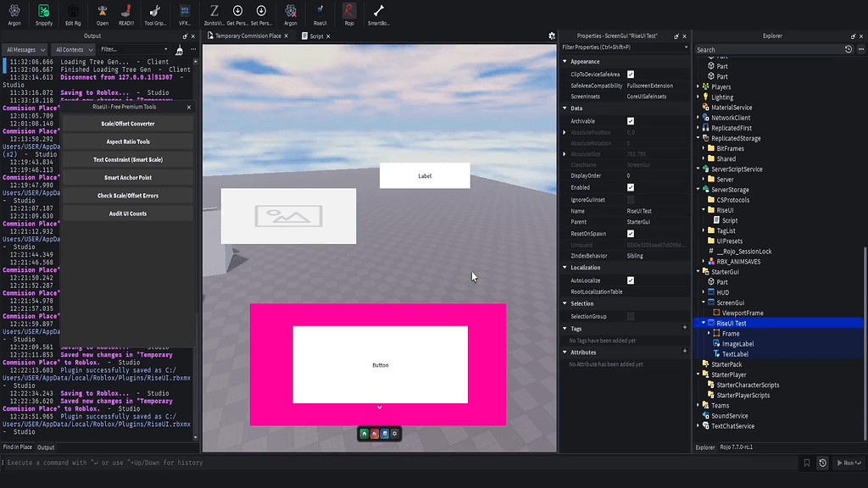Open Aspect Ratio Tools
This screenshot has height=488, width=868.
128,141
